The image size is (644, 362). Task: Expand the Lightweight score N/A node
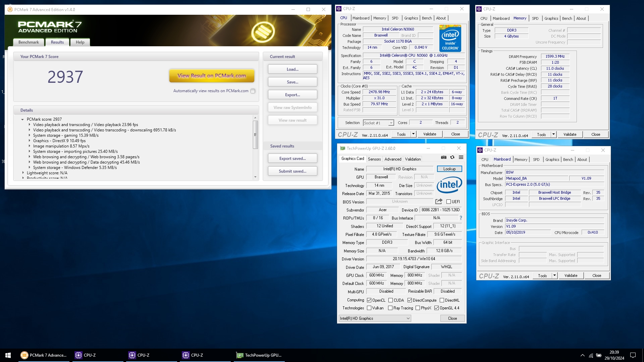23,173
